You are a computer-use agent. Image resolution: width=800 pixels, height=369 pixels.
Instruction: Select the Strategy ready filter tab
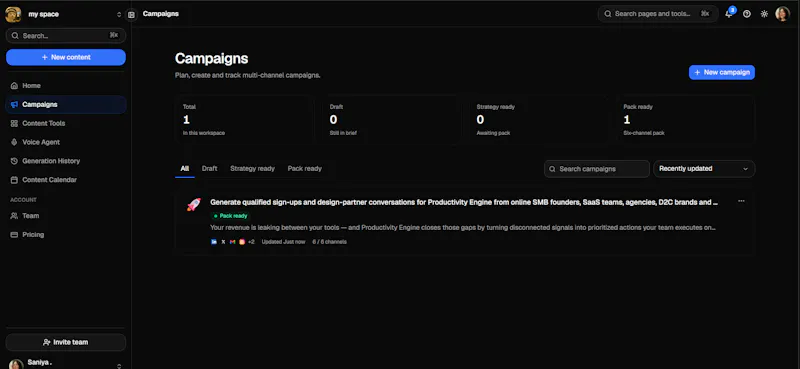pyautogui.click(x=253, y=168)
